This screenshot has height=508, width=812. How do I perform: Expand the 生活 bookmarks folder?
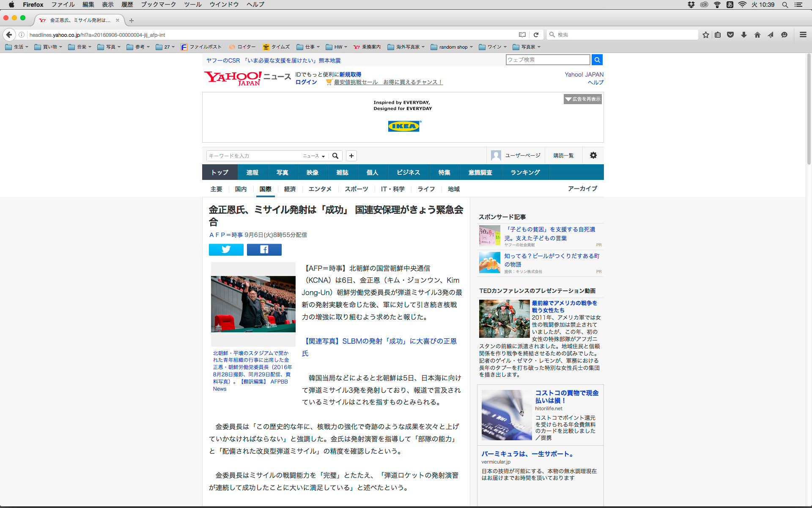coord(17,47)
